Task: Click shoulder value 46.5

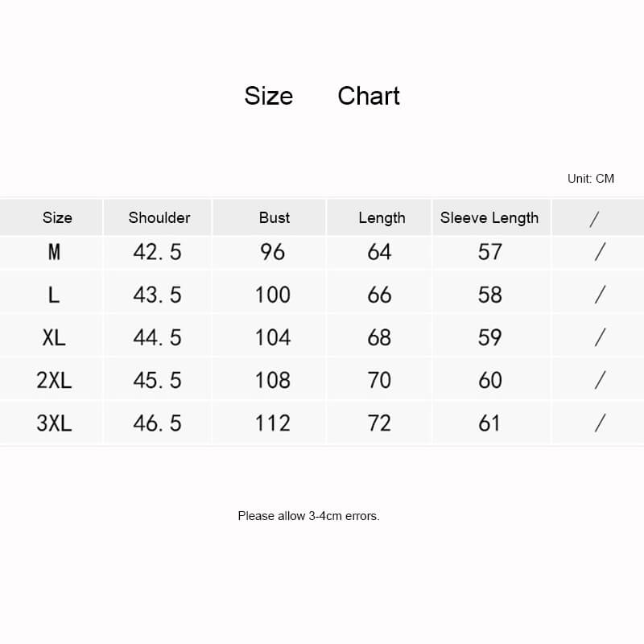Action: (158, 423)
